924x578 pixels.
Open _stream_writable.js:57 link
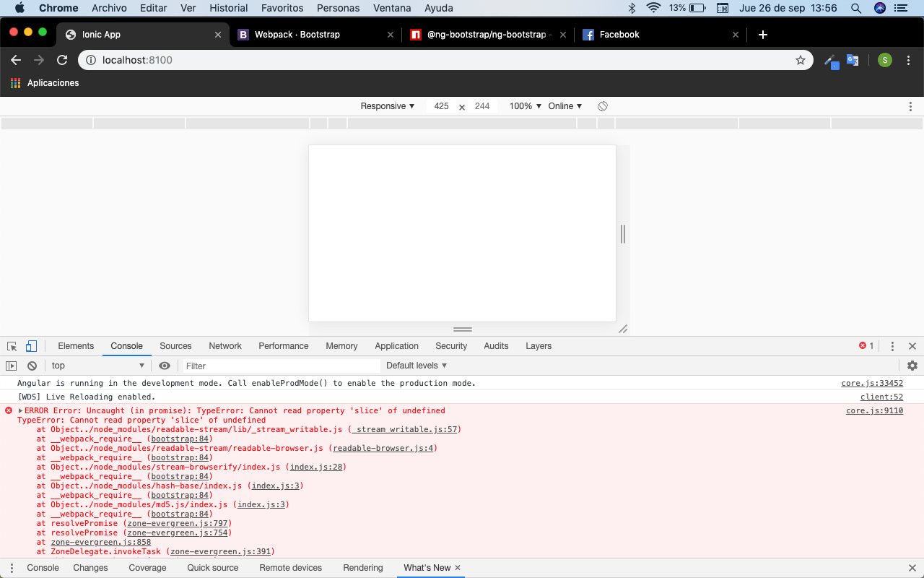(405, 430)
